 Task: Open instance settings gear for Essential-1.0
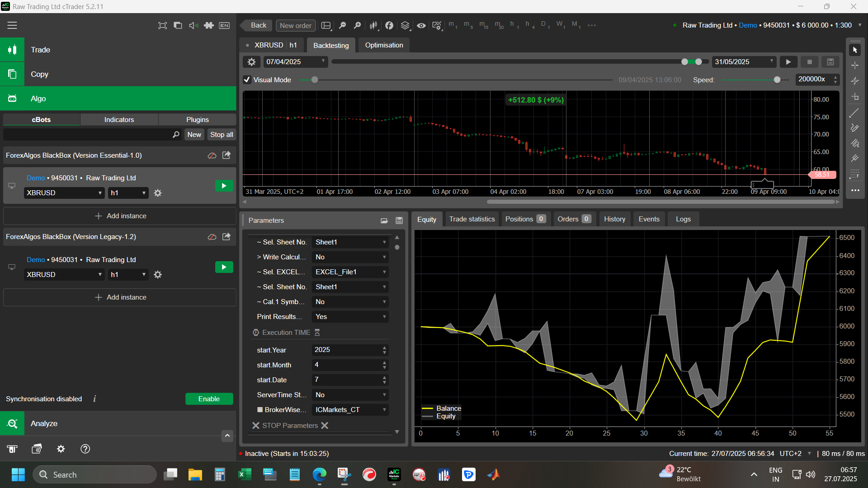(x=158, y=193)
